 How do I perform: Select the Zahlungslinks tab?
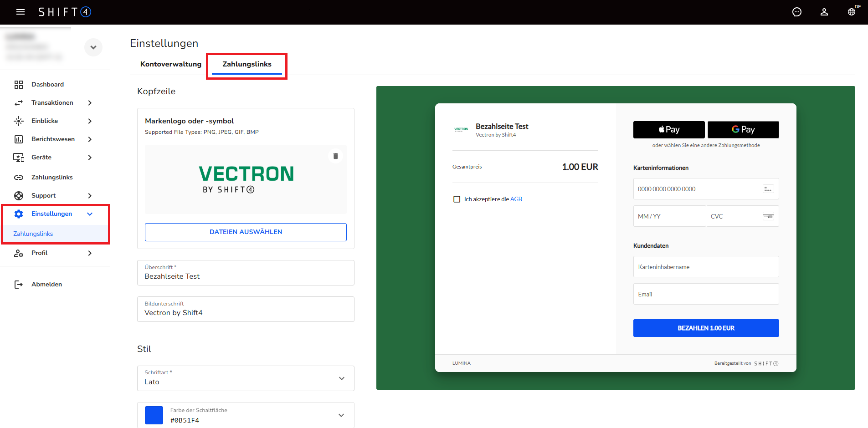point(247,64)
